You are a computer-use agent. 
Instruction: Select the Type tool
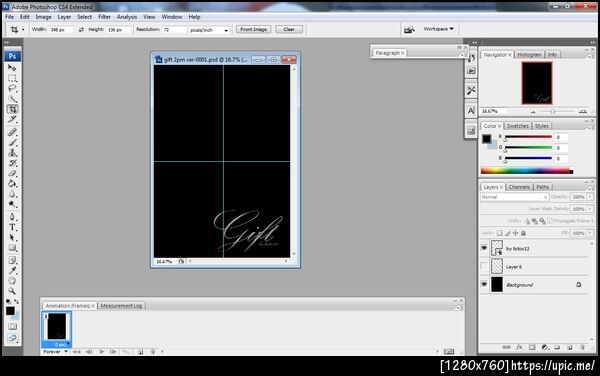12,227
